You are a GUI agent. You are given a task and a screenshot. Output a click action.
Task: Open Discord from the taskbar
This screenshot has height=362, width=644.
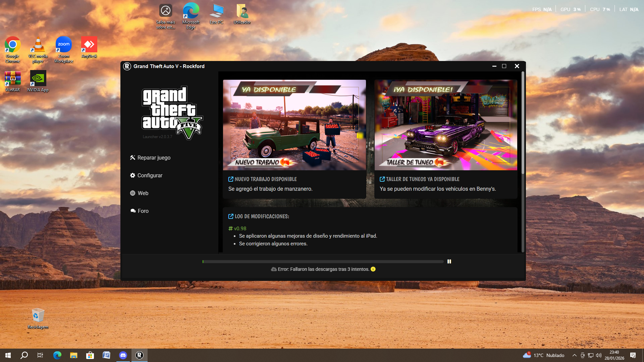(123, 355)
